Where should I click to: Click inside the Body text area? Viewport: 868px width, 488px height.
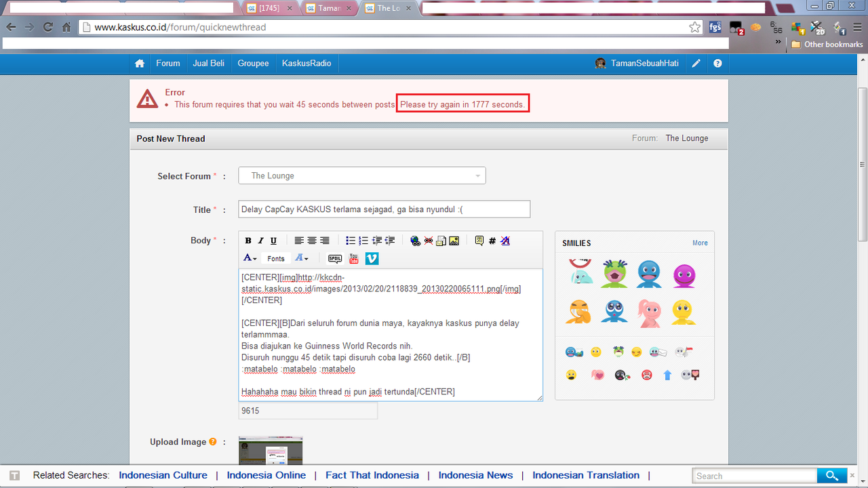pyautogui.click(x=391, y=335)
